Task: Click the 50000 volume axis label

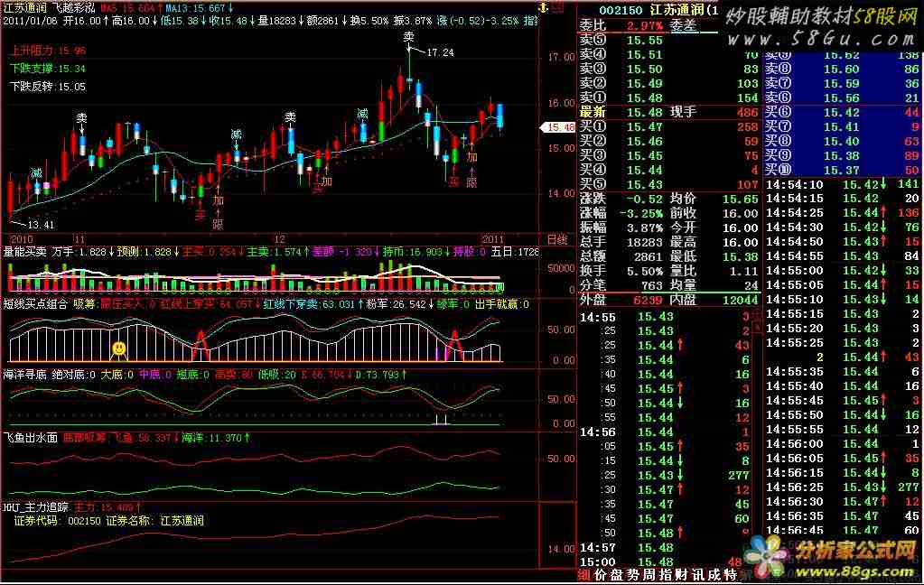Action: click(561, 268)
